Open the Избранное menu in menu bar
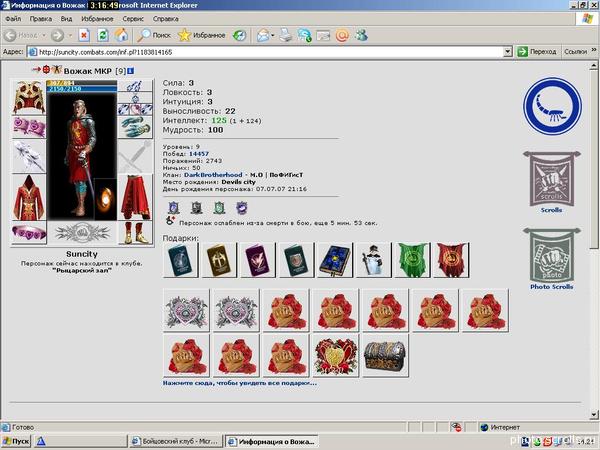The width and height of the screenshot is (600, 450). pos(97,18)
